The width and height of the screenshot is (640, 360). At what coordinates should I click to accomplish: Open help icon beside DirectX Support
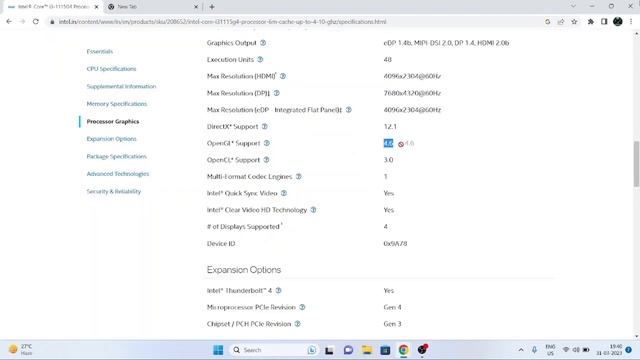264,127
